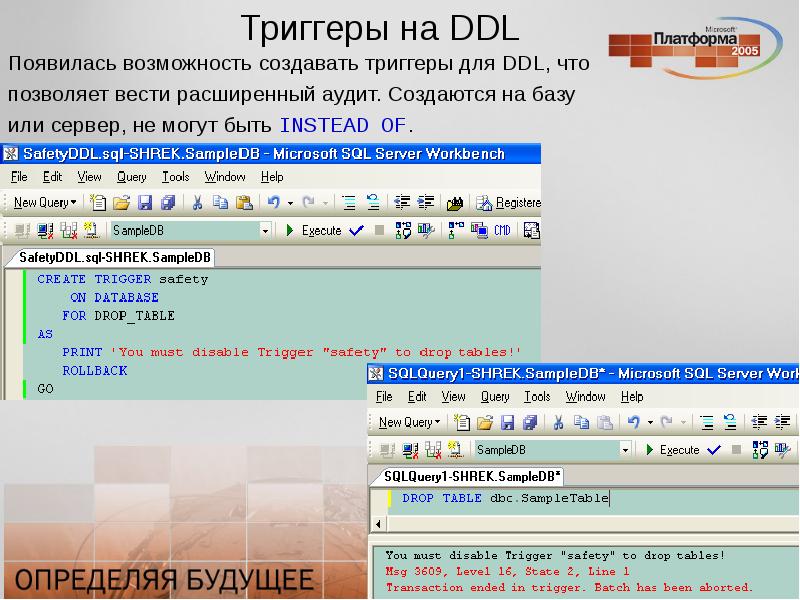Click the Save All icon in the SQLQuery1 toolbar
This screenshot has height=600, width=800.
530,422
